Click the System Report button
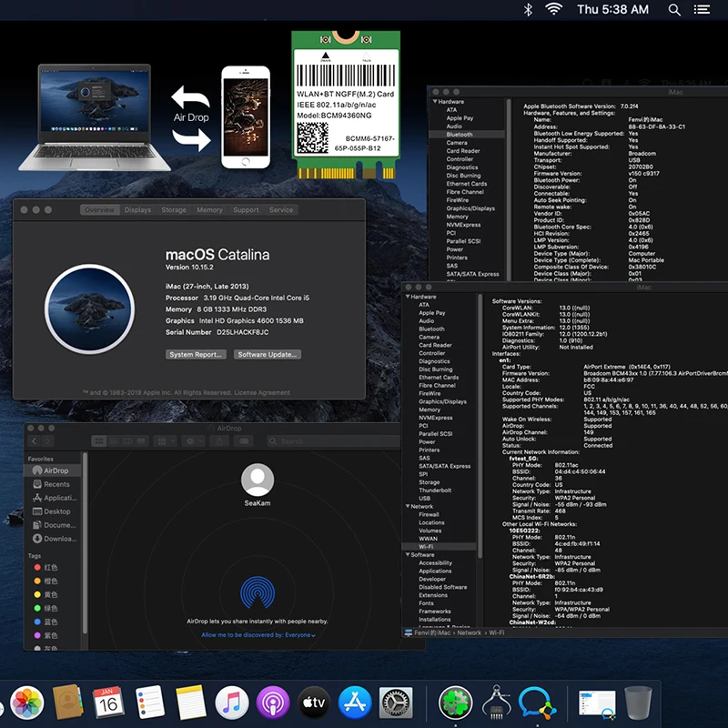 pos(196,355)
